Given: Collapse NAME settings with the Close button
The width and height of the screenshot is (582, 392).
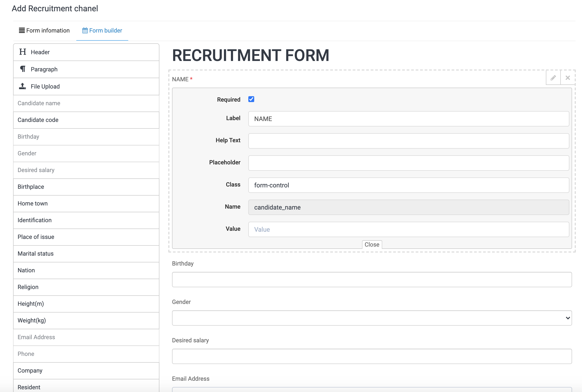Looking at the screenshot, I should pos(372,245).
